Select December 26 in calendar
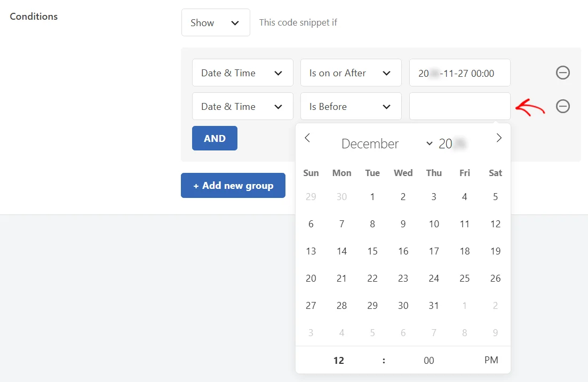Viewport: 588px width, 382px height. pyautogui.click(x=495, y=278)
